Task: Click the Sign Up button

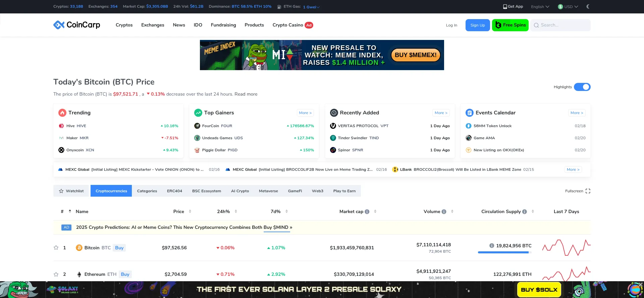Action: (478, 25)
